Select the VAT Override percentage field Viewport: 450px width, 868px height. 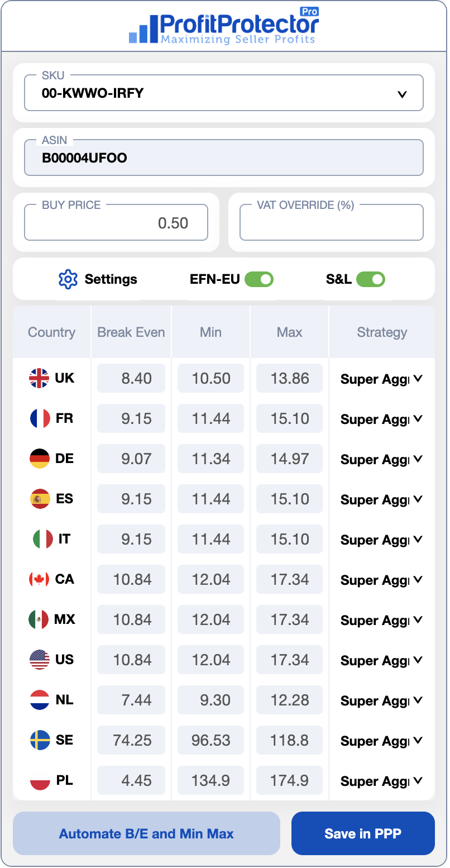[x=331, y=221]
